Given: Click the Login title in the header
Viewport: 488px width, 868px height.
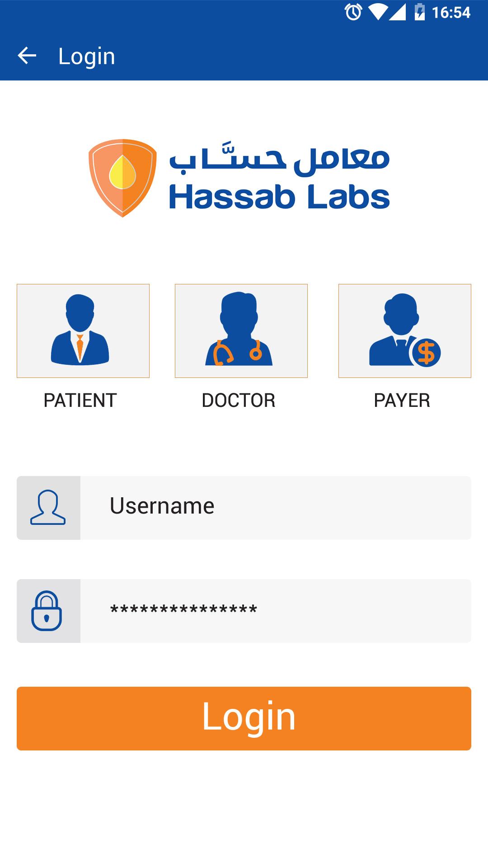Looking at the screenshot, I should 87,55.
